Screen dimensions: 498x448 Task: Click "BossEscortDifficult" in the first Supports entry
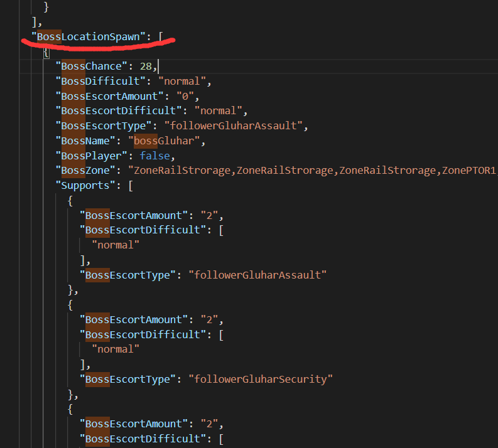[x=143, y=230]
